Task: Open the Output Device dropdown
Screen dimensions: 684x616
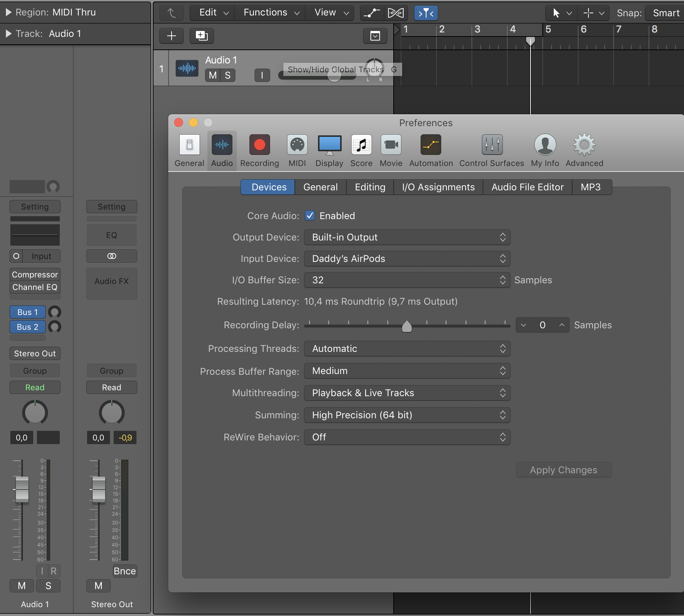Action: pos(407,237)
